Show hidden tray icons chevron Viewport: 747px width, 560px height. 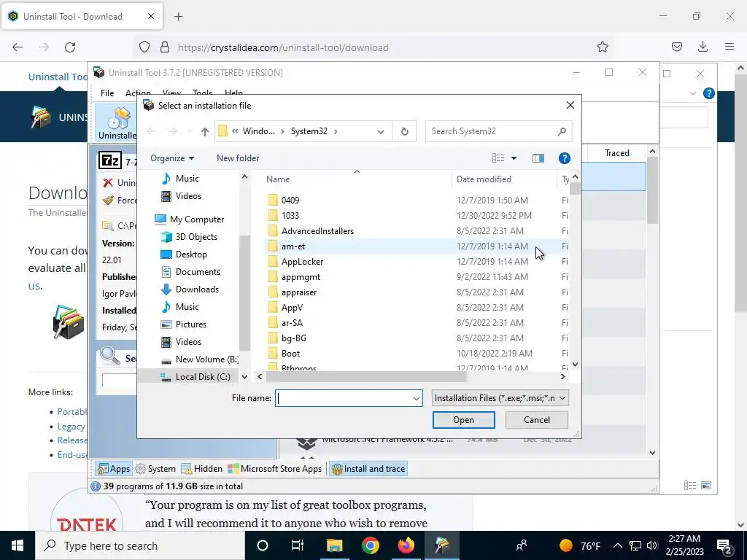click(x=617, y=545)
